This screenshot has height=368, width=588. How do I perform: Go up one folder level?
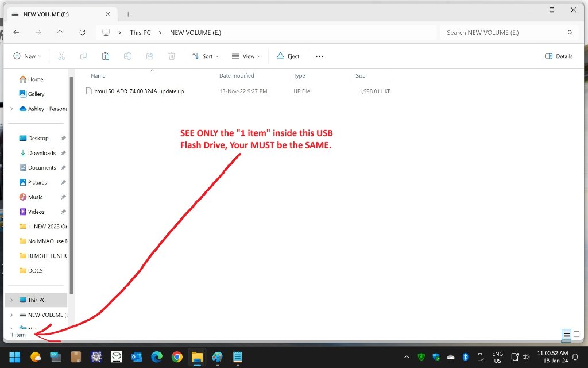[60, 33]
